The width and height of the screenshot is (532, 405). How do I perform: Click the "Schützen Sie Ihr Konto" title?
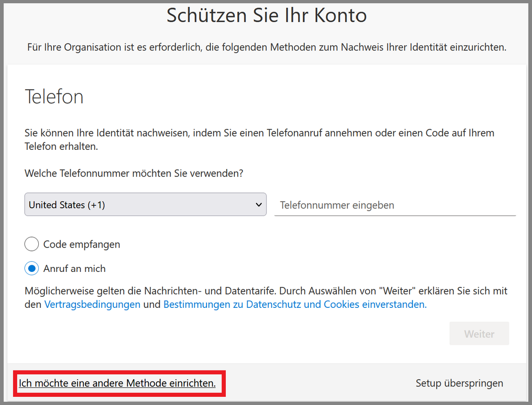pyautogui.click(x=266, y=15)
